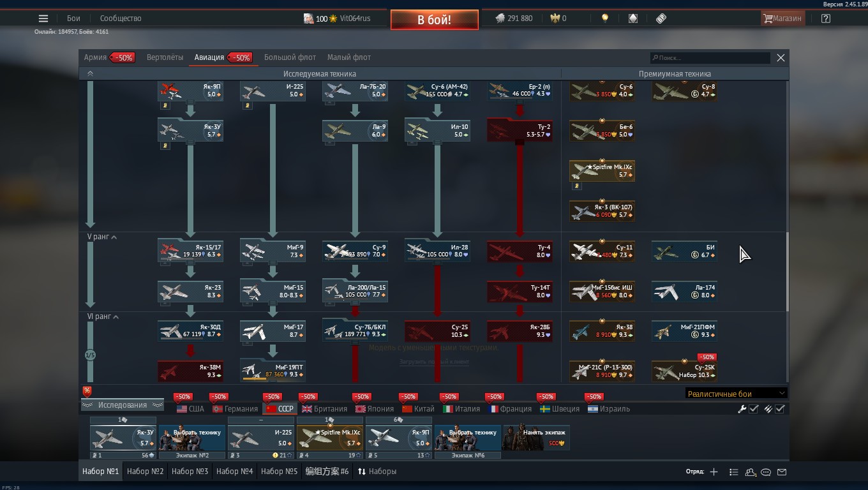Open the Сообщество menu

(121, 19)
